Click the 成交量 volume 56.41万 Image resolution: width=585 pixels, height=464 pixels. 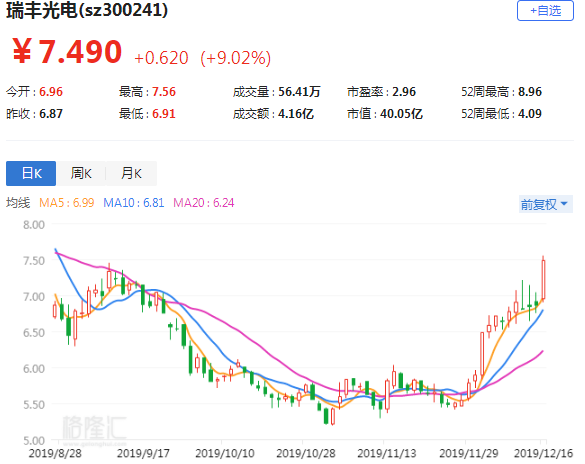(x=299, y=92)
